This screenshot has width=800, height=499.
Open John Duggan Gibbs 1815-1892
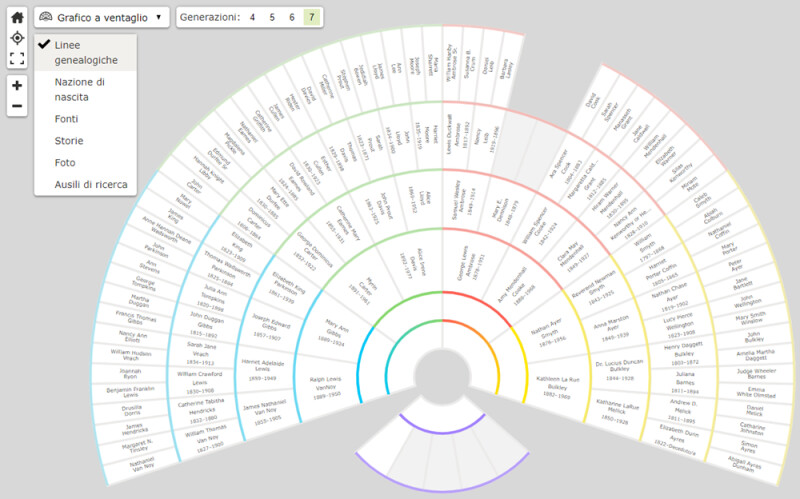(x=205, y=324)
